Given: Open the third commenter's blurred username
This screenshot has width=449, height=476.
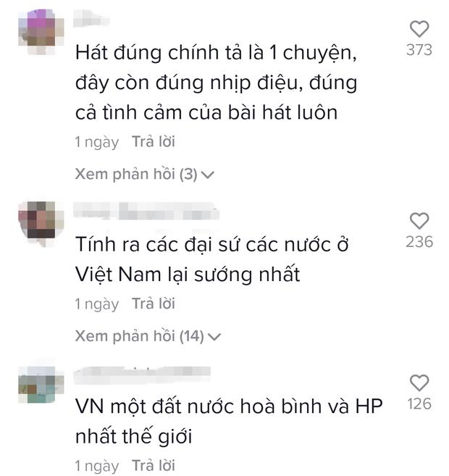Looking at the screenshot, I should click(x=142, y=373).
